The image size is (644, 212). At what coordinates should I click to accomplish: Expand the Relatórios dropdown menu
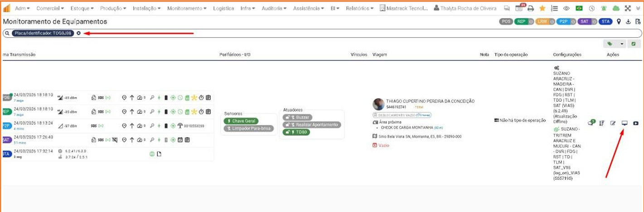[x=359, y=8]
